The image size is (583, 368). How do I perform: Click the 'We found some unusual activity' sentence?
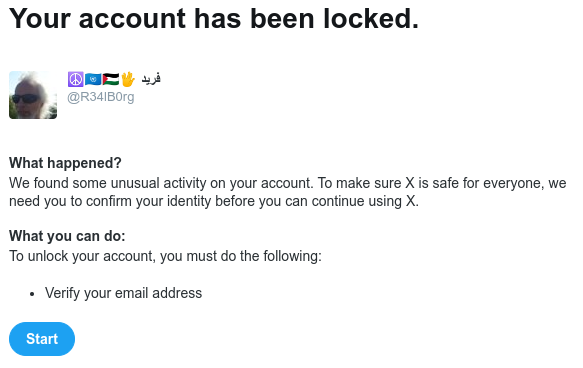tap(287, 183)
